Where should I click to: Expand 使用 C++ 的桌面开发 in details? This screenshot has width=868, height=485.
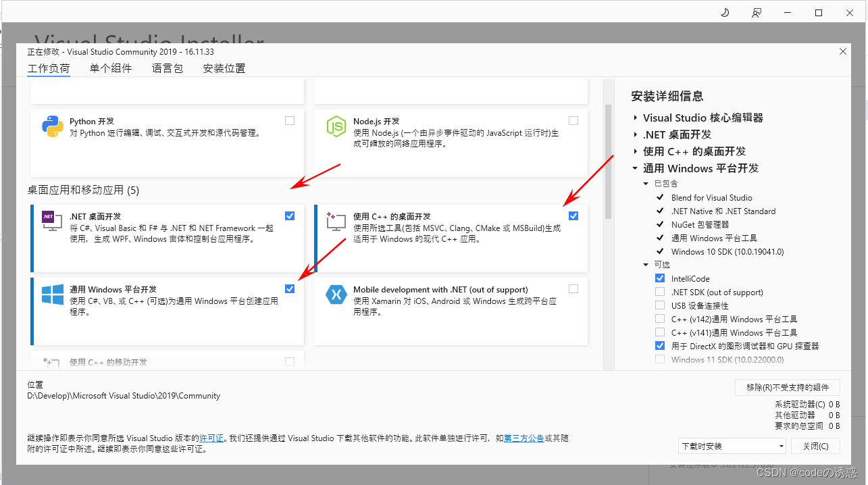(636, 151)
